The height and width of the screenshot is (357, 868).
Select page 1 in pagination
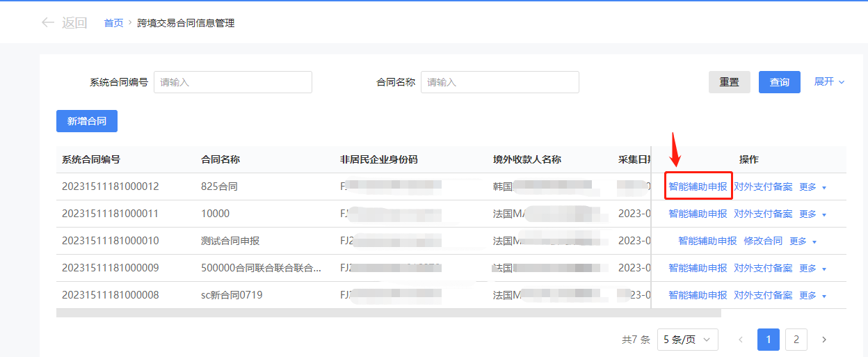[x=768, y=340]
